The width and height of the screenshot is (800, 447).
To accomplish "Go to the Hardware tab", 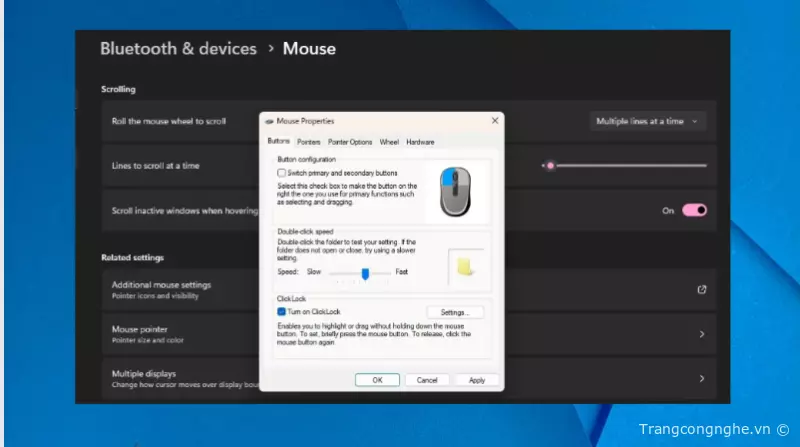I will [x=420, y=142].
